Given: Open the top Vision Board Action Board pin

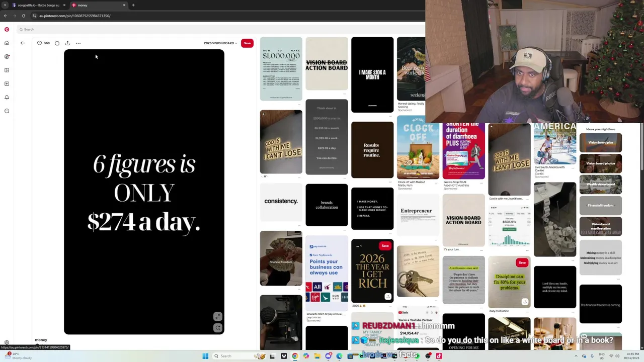Looking at the screenshot, I should coord(327,63).
